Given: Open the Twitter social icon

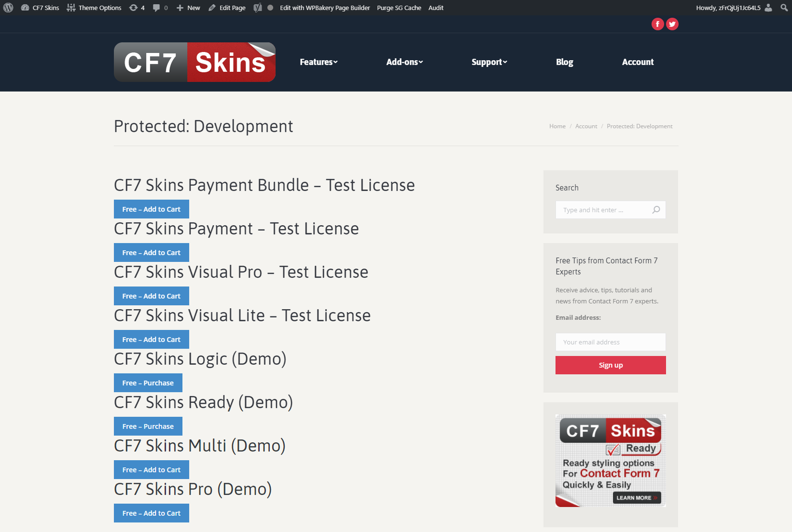Looking at the screenshot, I should (672, 24).
